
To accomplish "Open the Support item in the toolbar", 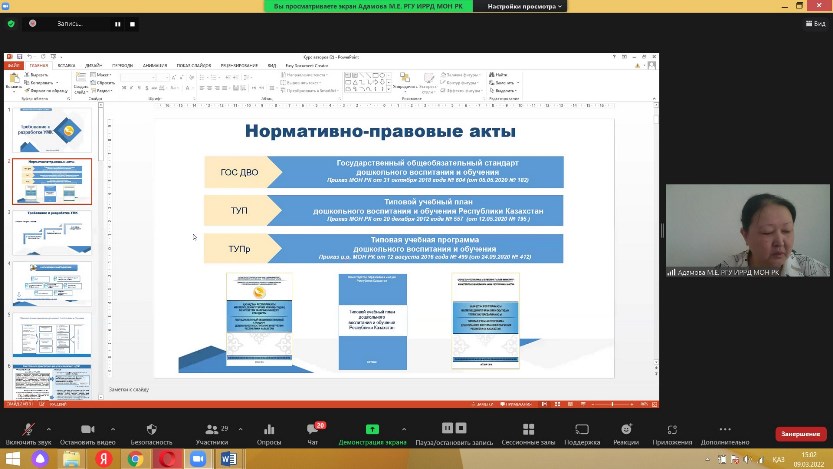I will tap(581, 429).
